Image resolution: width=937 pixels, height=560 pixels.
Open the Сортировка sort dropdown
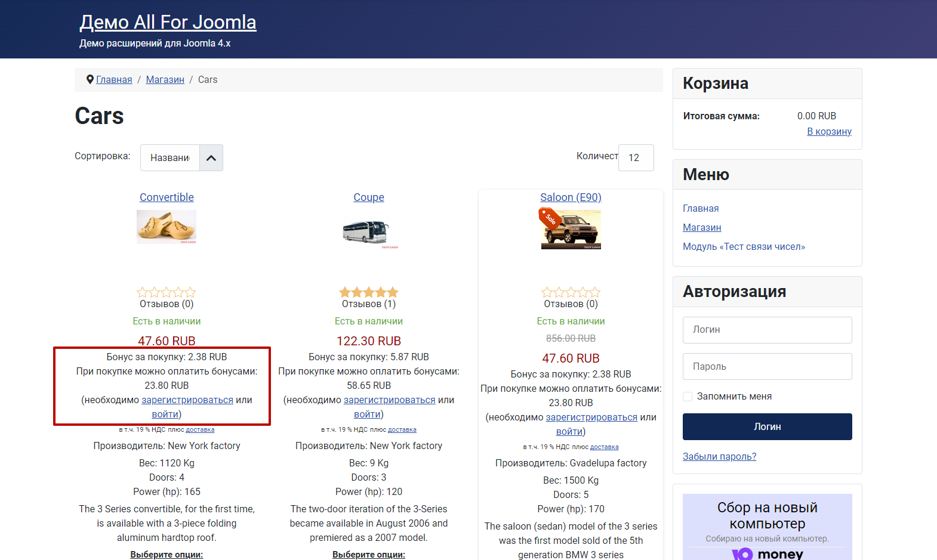(x=170, y=158)
